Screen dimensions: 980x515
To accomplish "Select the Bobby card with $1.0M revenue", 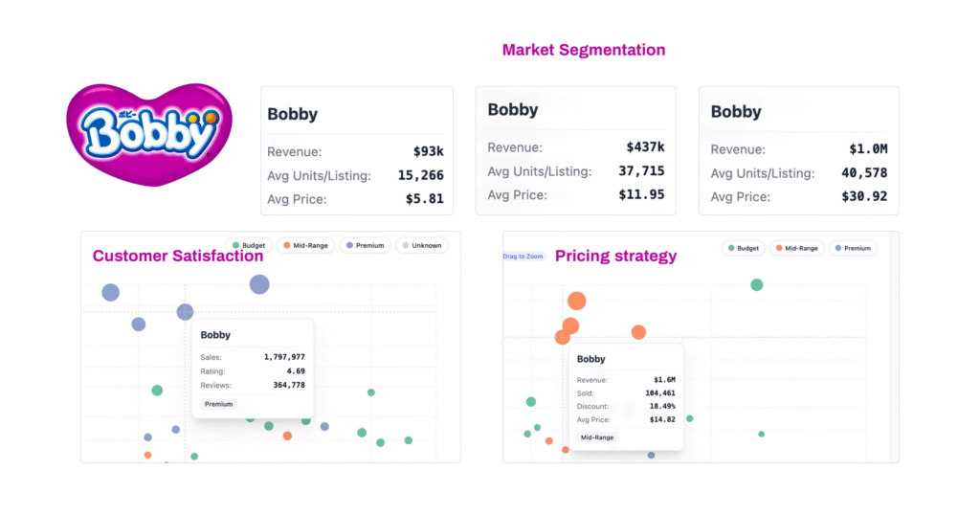I will (x=798, y=150).
